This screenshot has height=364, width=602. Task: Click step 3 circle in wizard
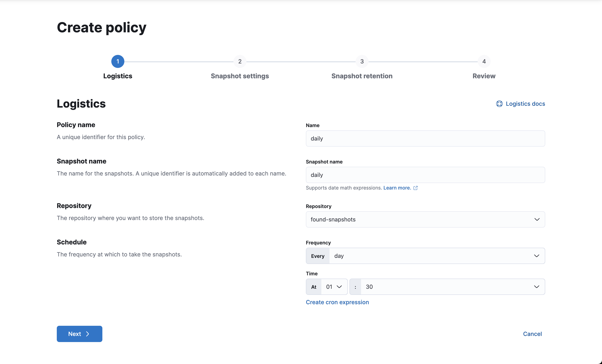coord(362,62)
